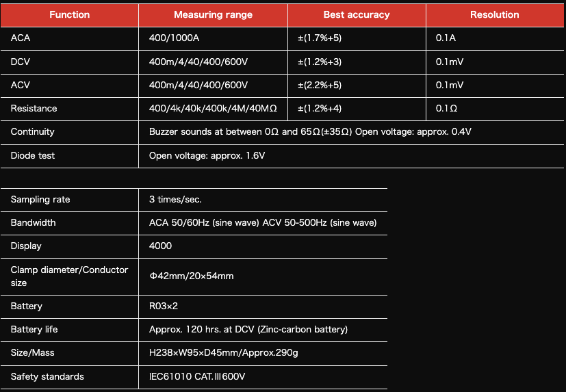This screenshot has width=566, height=392.
Task: Click the Display value 4000
Action: click(x=160, y=246)
